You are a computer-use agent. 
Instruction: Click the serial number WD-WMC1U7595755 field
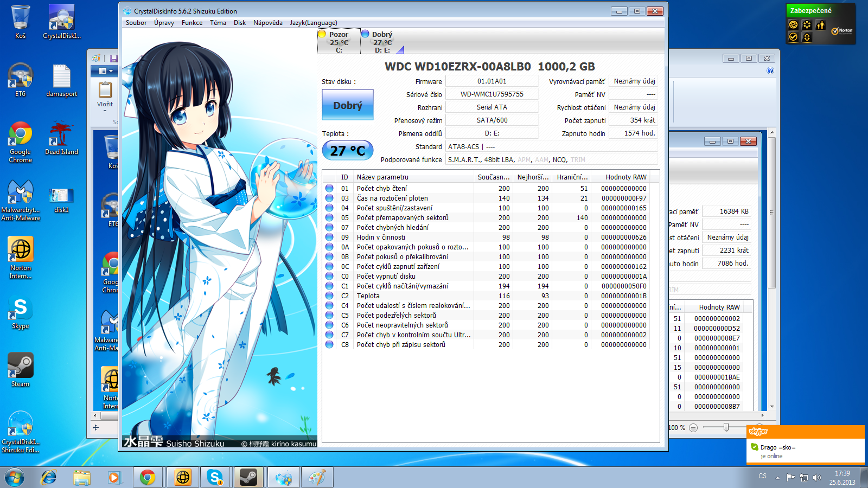point(492,94)
